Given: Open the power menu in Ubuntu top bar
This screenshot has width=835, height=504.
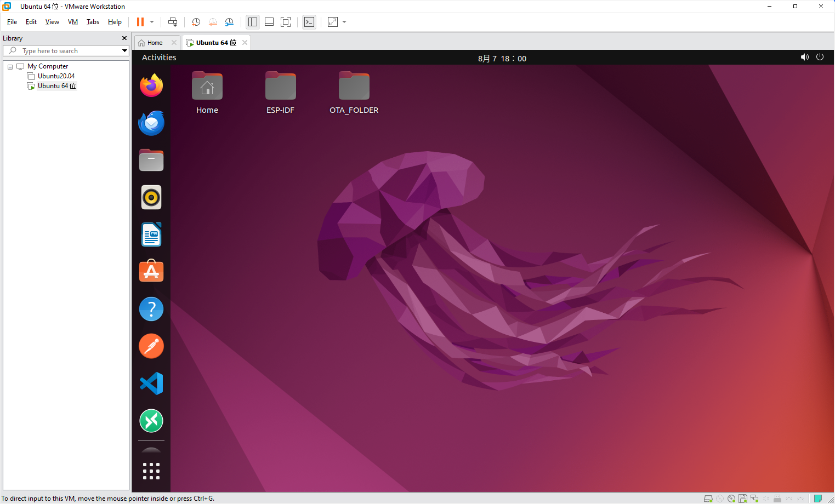Looking at the screenshot, I should (820, 57).
